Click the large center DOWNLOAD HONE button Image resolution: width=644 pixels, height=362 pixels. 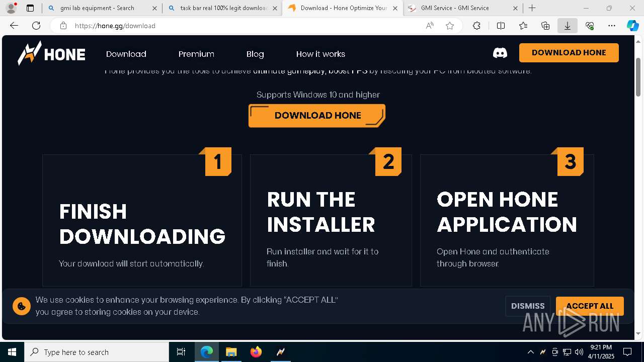317,116
